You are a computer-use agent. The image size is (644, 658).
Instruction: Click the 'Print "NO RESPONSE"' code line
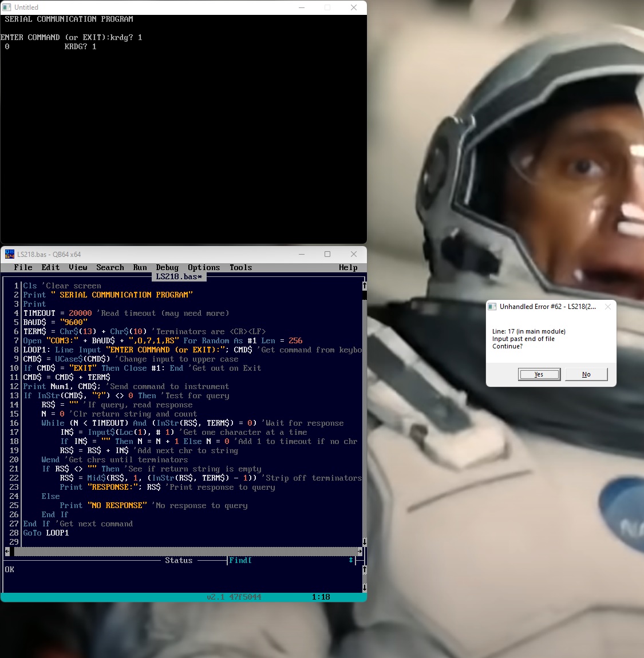[x=153, y=506]
